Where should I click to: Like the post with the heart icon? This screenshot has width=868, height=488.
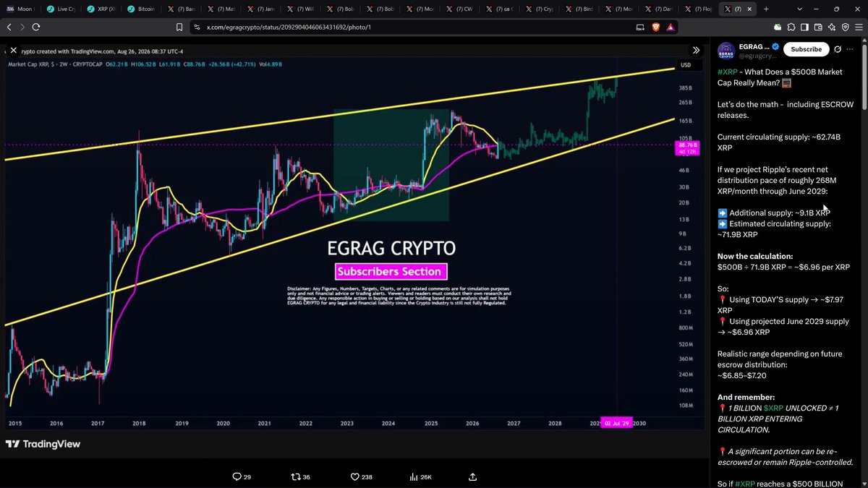[355, 477]
